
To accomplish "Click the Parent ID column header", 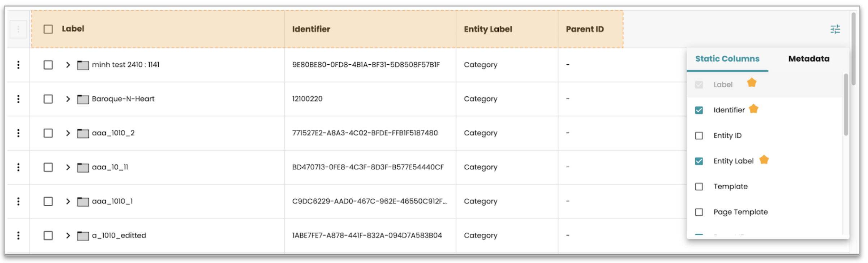I will [x=584, y=29].
